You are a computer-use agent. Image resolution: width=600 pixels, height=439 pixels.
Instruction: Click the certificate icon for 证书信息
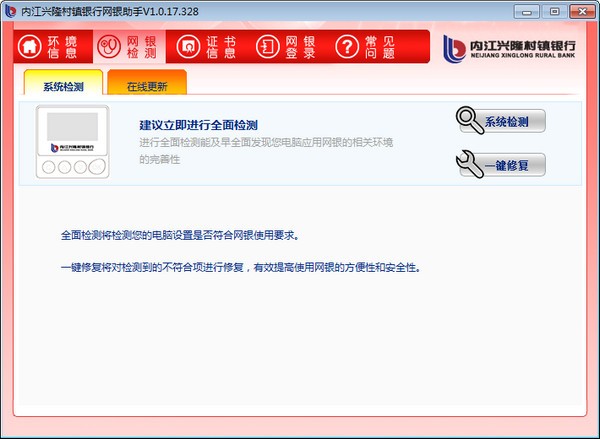pyautogui.click(x=188, y=47)
